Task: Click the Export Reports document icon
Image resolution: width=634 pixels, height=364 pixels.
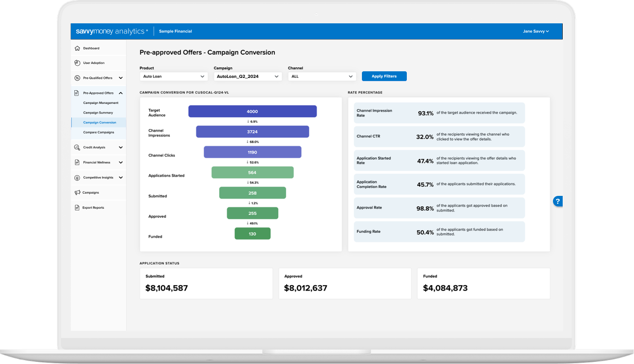Action: click(x=77, y=208)
